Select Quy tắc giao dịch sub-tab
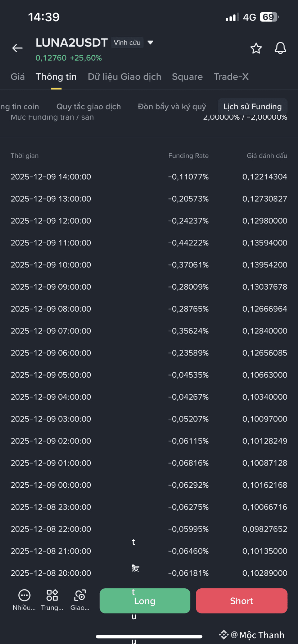This screenshot has width=298, height=644. pos(89,106)
